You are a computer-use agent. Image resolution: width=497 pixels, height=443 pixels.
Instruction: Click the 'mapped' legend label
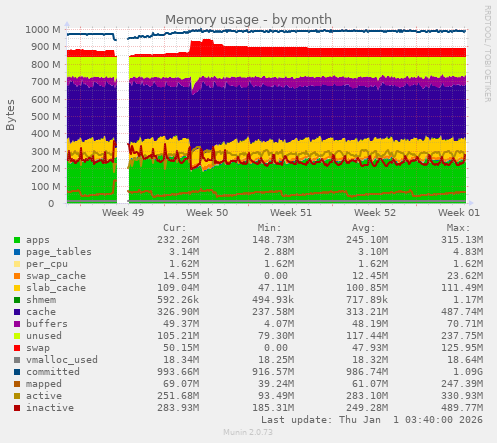pyautogui.click(x=44, y=384)
